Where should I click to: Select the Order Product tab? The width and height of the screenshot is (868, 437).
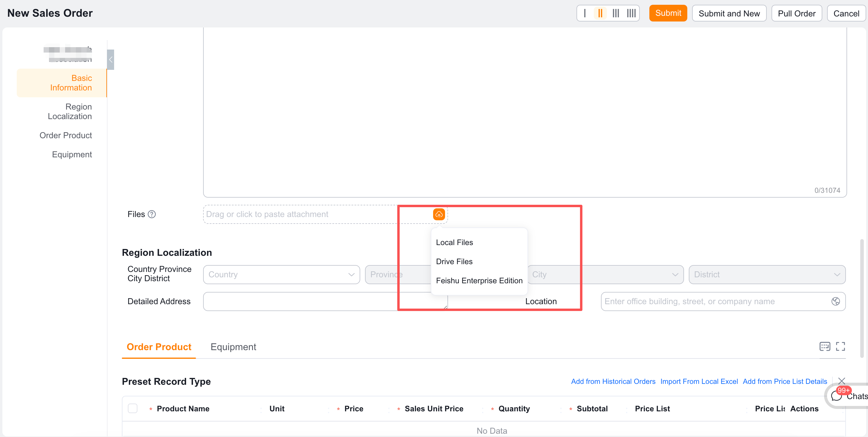(x=159, y=347)
